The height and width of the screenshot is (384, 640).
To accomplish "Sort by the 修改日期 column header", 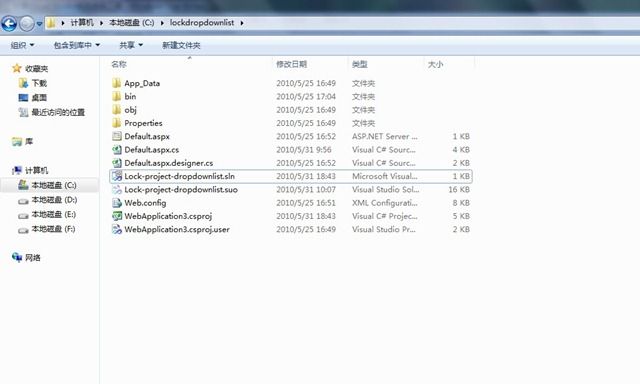I will (x=291, y=64).
